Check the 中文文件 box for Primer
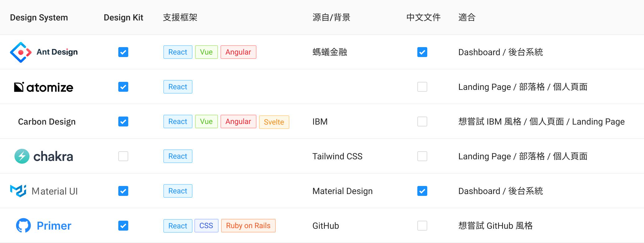 (x=422, y=226)
